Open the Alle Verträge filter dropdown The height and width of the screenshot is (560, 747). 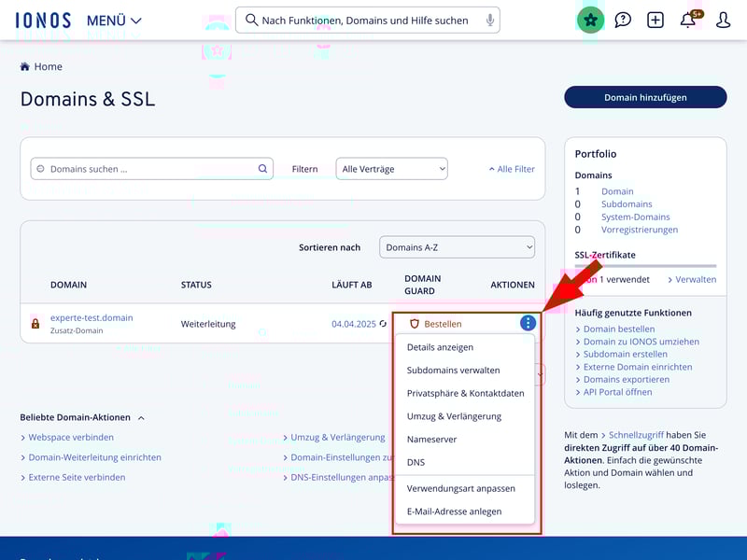point(391,169)
